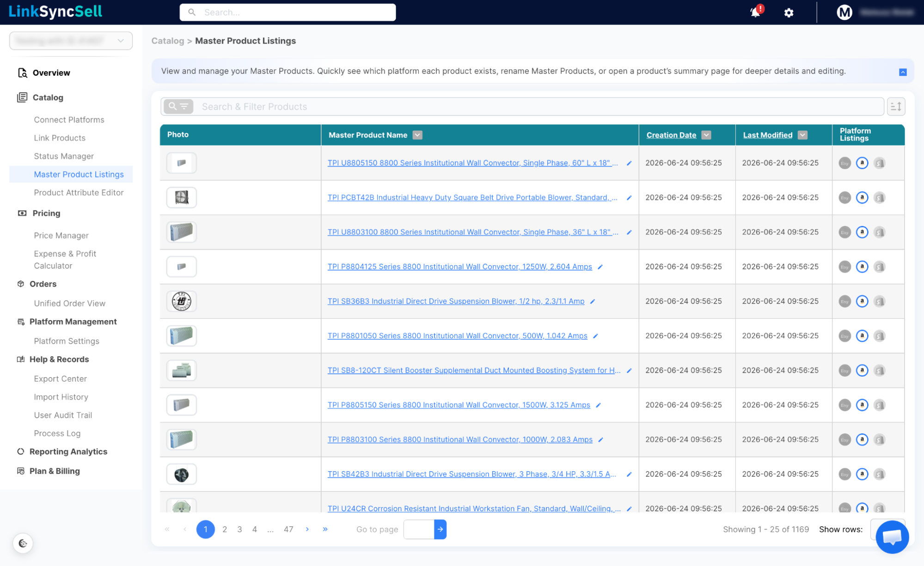Click the rename pencil for TPI SB36B3

point(593,302)
